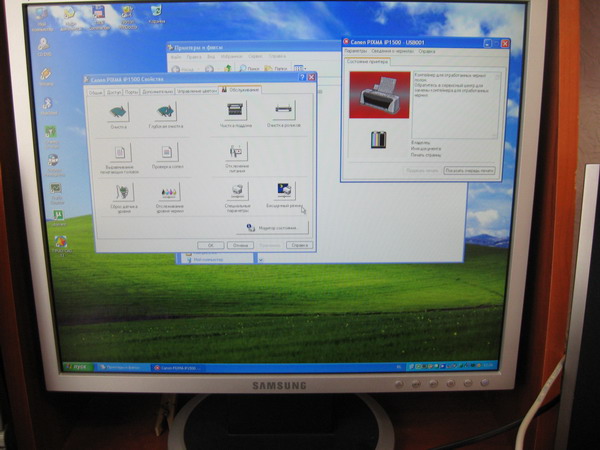
Task: Confirm properties dialog with OK
Action: coord(211,245)
